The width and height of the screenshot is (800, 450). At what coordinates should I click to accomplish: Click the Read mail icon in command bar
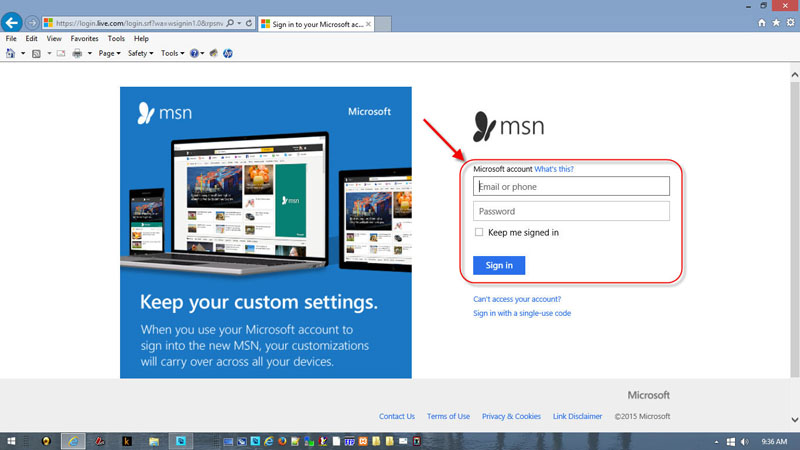click(x=61, y=53)
